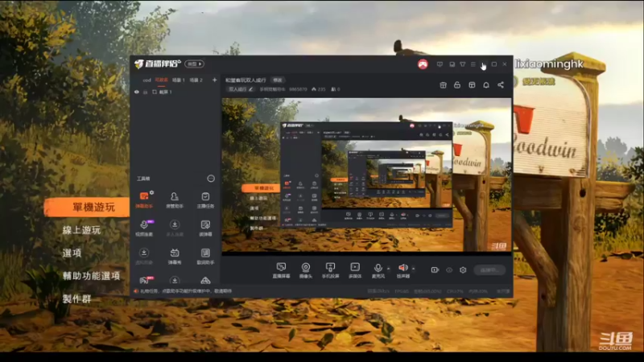Open 輔助功能選項 in game menu
Image resolution: width=644 pixels, height=362 pixels.
[x=91, y=276]
